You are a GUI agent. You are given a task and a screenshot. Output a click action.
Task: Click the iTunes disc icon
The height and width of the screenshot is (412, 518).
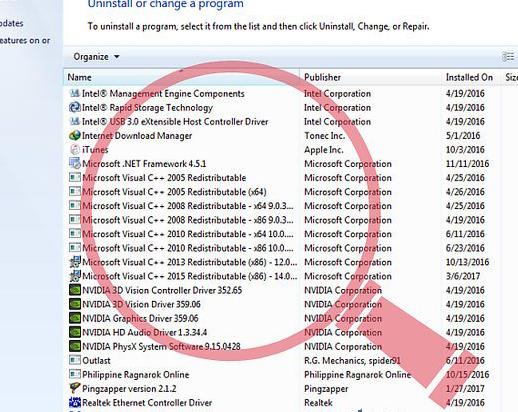[75, 149]
